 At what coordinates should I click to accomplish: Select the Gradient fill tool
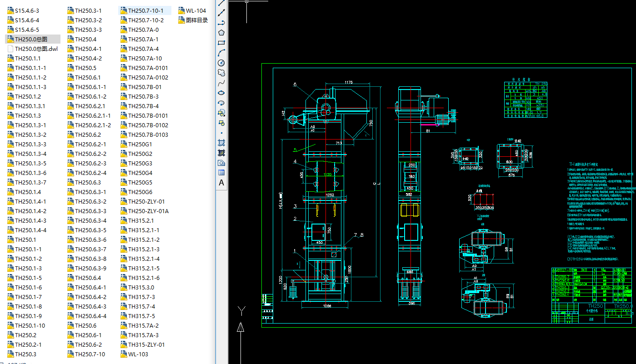tap(221, 153)
